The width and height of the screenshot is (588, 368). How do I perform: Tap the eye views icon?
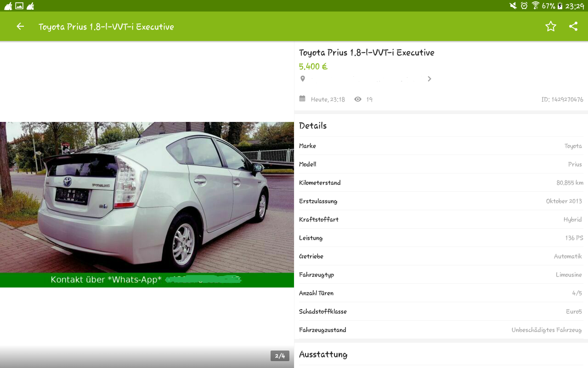[x=358, y=99]
